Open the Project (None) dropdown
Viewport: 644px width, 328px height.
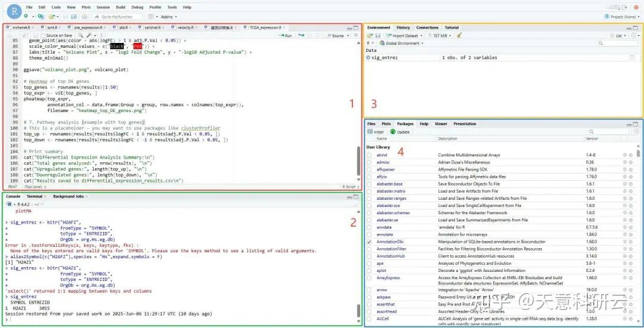coord(622,17)
